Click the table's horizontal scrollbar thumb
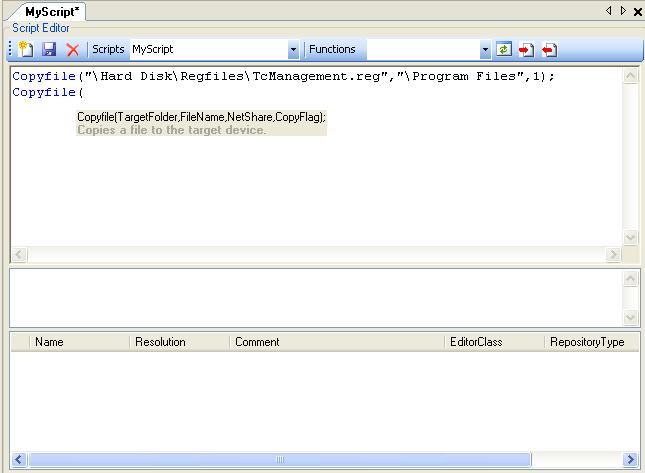 (279, 459)
